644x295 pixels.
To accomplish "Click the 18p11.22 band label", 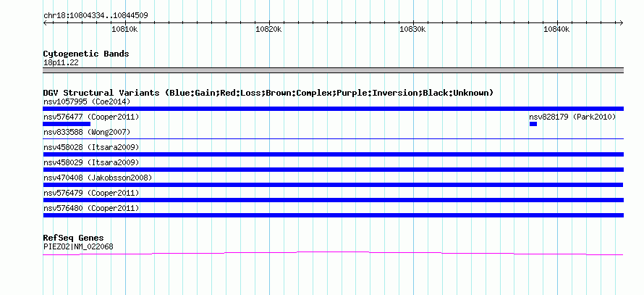I will click(x=61, y=63).
